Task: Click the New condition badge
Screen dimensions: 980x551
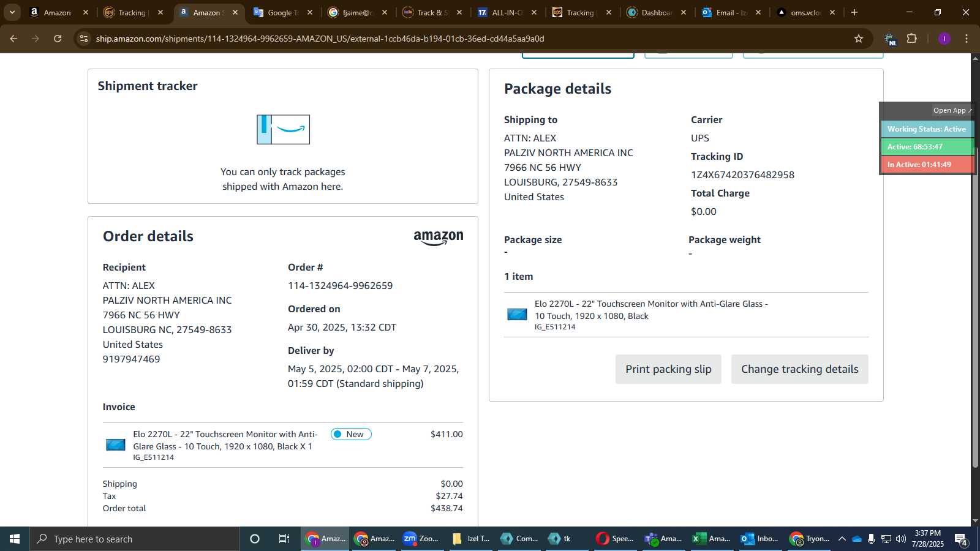Action: 351,434
